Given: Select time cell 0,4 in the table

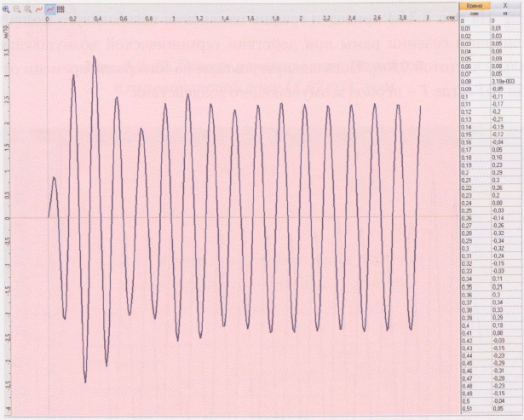Looking at the screenshot, I should tap(475, 325).
